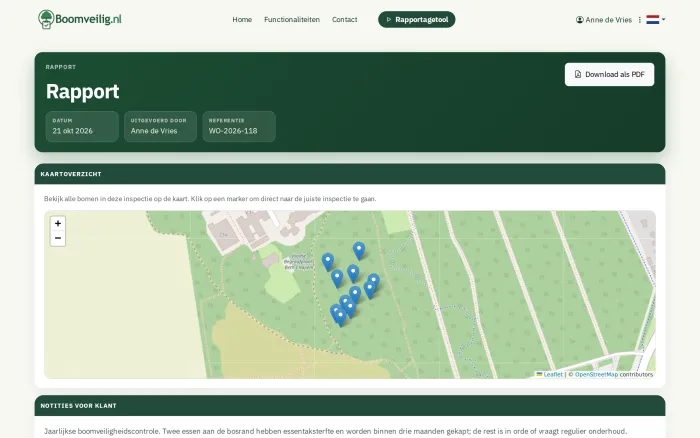Image resolution: width=700 pixels, height=438 pixels.
Task: Click the date value 21 okt 2026
Action: 72,131
